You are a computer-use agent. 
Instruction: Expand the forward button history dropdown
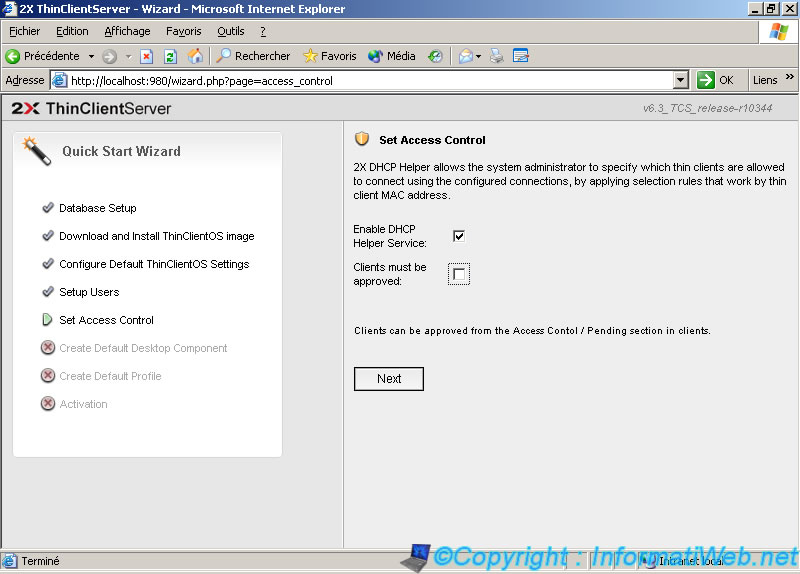click(129, 56)
